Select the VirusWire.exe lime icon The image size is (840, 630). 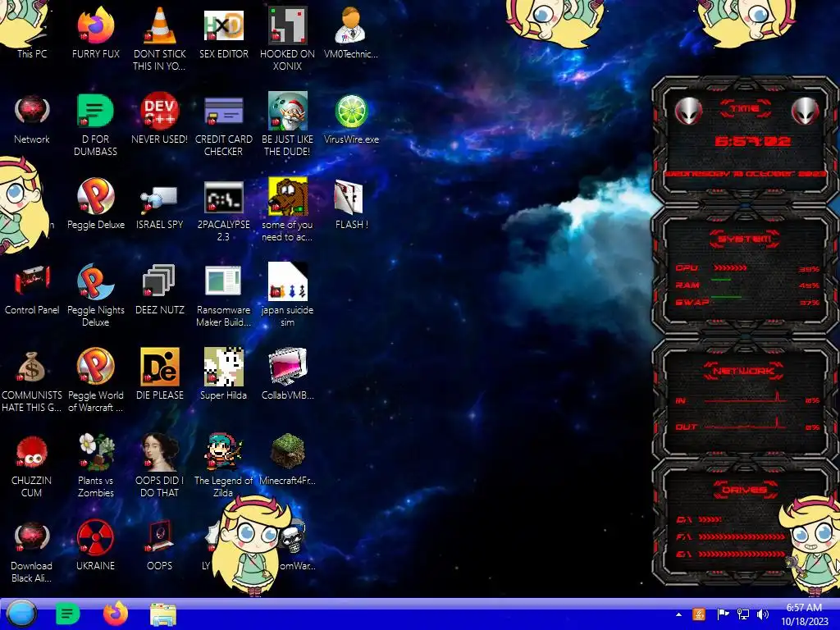coord(351,119)
